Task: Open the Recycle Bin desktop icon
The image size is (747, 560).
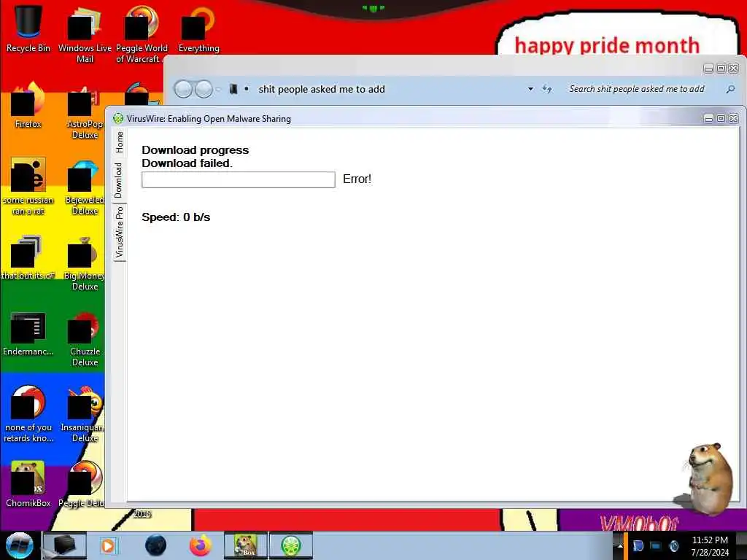Action: 28,28
